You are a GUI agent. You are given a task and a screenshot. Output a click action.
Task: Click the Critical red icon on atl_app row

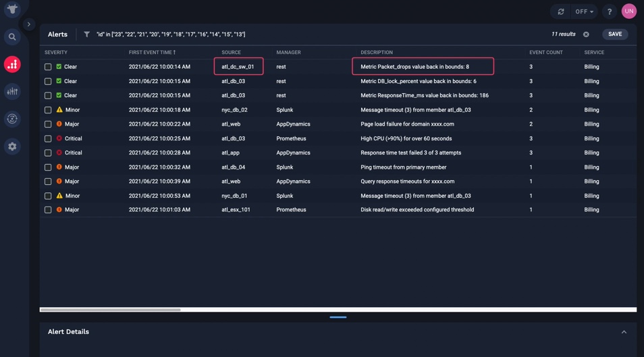tap(59, 153)
